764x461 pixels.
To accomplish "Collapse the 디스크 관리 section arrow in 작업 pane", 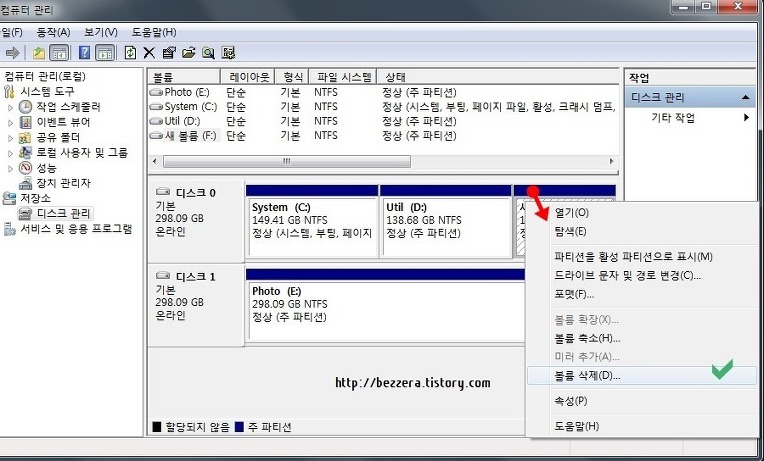I will 745,97.
